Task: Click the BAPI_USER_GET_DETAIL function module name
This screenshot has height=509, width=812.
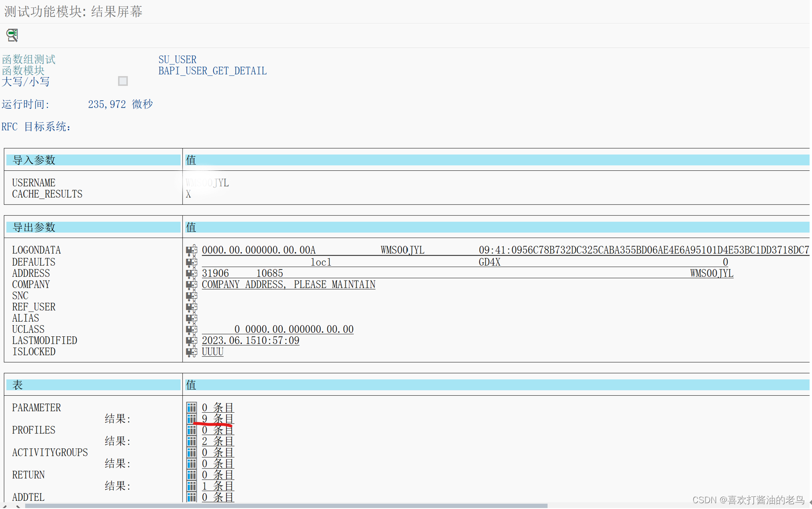Action: coord(212,71)
